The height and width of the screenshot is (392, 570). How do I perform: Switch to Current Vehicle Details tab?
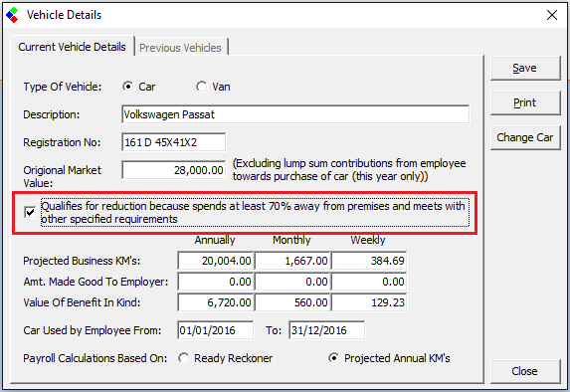[72, 47]
